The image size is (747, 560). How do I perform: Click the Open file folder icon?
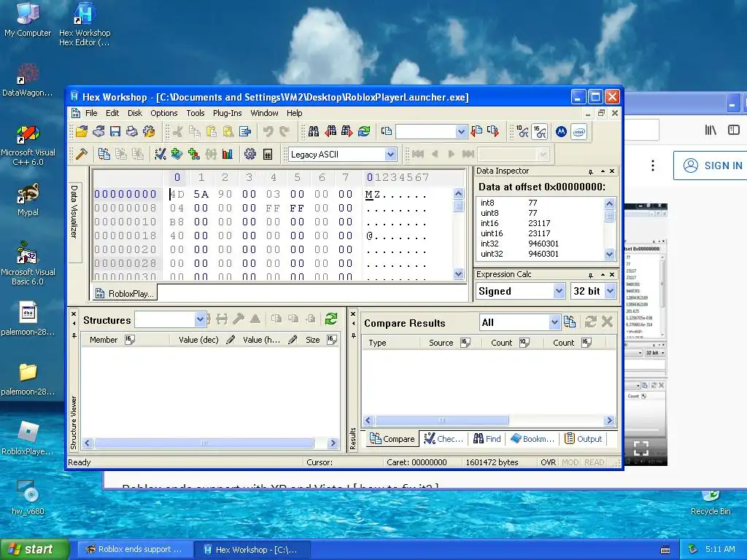point(82,131)
